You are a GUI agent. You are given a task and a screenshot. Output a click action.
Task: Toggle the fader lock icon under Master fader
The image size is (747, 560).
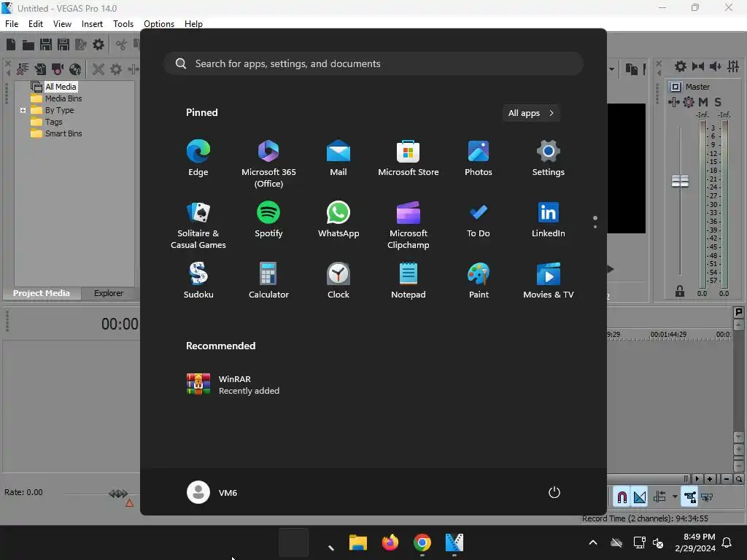pos(680,291)
